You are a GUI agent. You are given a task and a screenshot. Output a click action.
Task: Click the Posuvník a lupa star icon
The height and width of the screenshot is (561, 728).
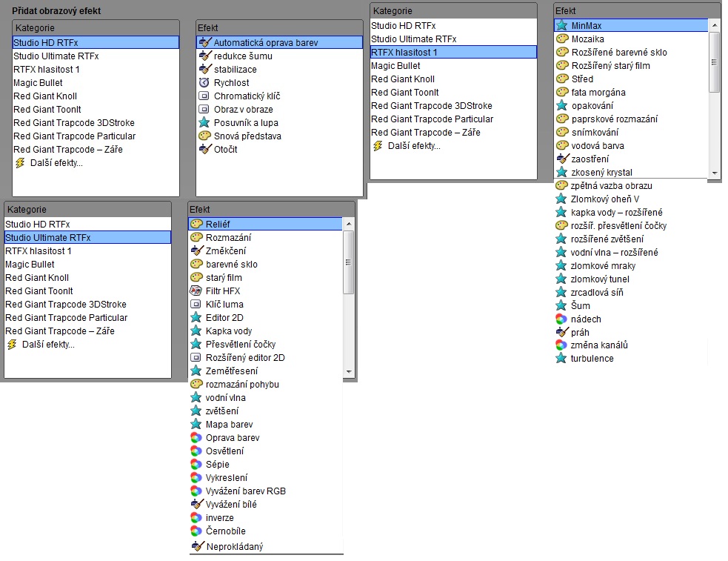tap(204, 122)
